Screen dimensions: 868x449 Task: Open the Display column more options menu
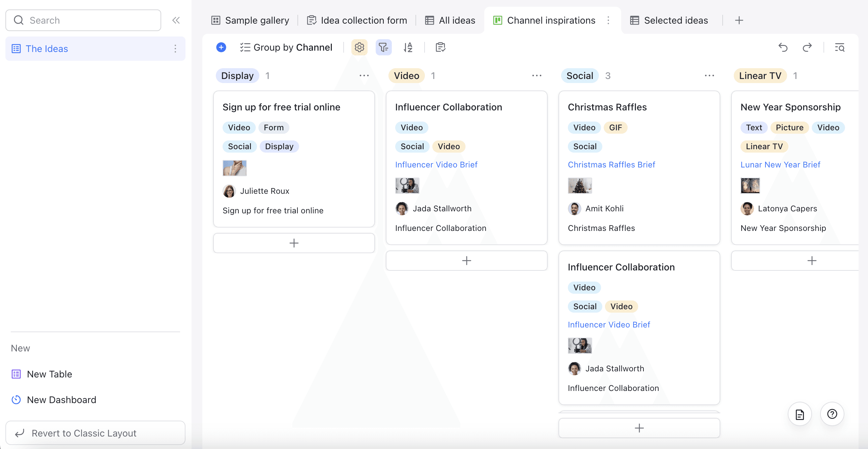coord(364,76)
